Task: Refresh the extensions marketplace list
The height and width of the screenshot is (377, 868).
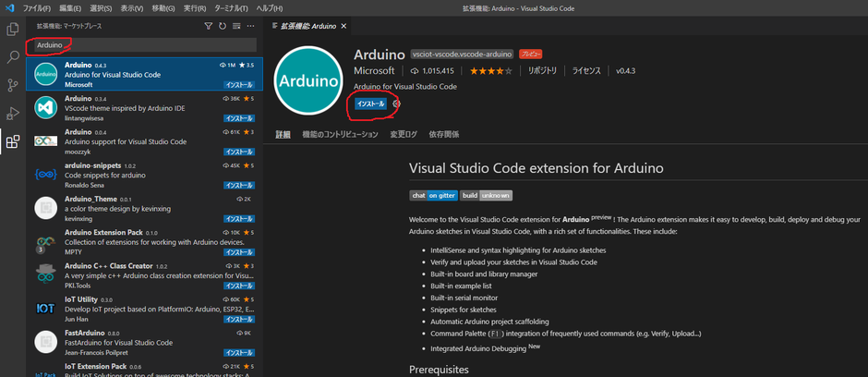Action: tap(223, 26)
